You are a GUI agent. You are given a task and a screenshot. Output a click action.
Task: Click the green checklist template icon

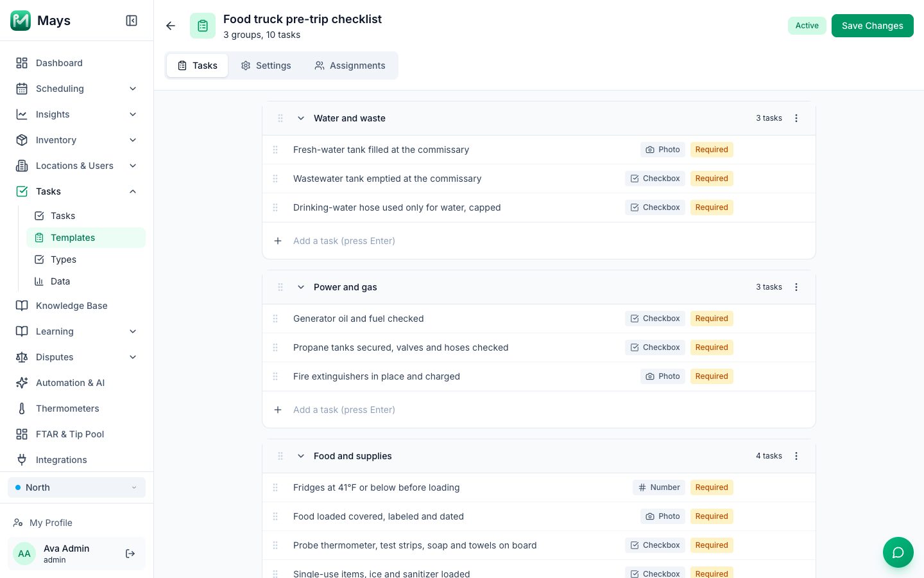[x=203, y=26]
